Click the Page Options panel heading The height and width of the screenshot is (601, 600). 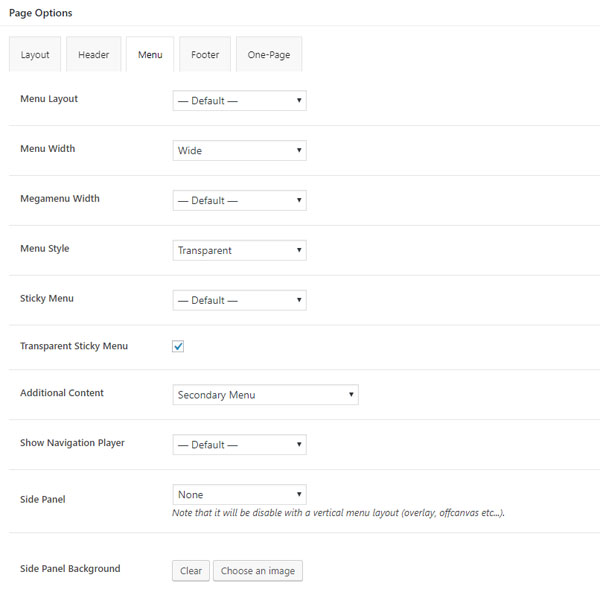[x=41, y=13]
